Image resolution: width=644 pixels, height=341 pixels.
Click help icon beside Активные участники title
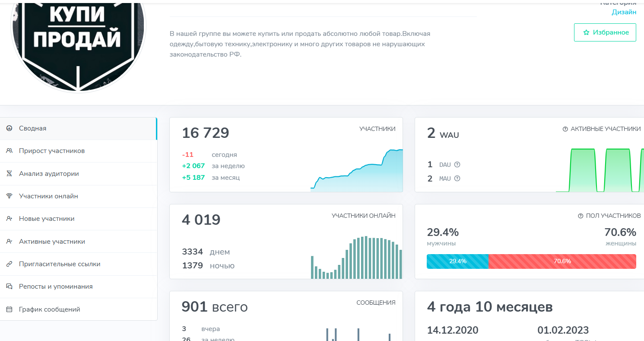point(565,129)
